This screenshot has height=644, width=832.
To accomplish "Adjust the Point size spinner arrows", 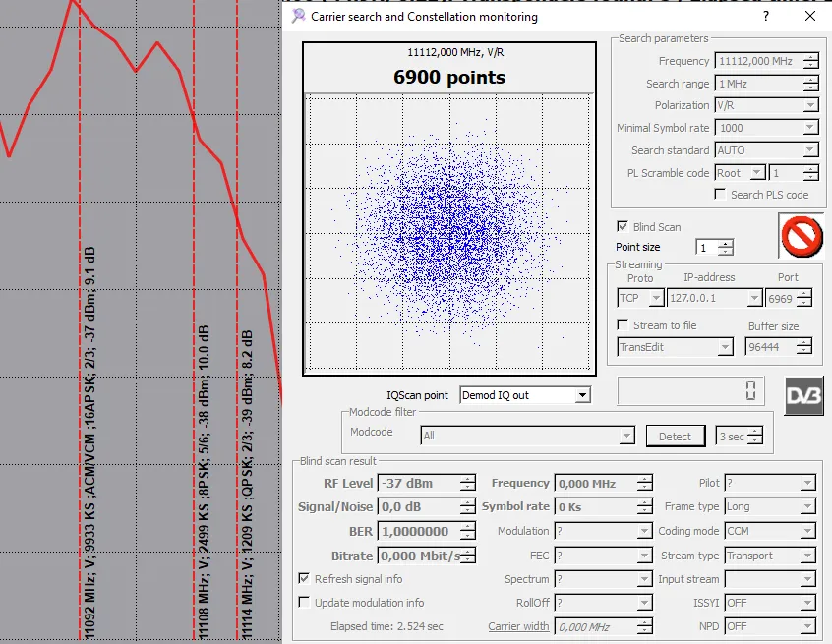I will [x=726, y=248].
